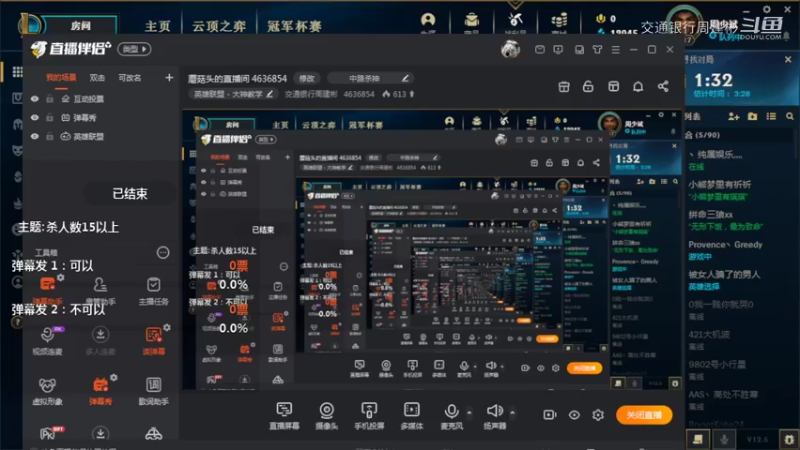Open notifications bell icon
Screen dimensions: 800x450
[638, 86]
